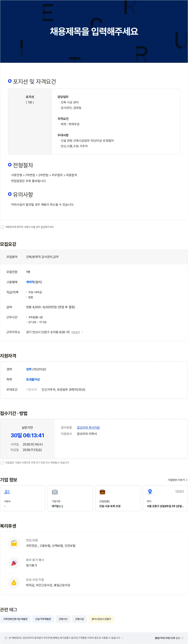
Task: Click 인근거주자, 유관업무 경력자(10년) text
Action: (x=63, y=390)
